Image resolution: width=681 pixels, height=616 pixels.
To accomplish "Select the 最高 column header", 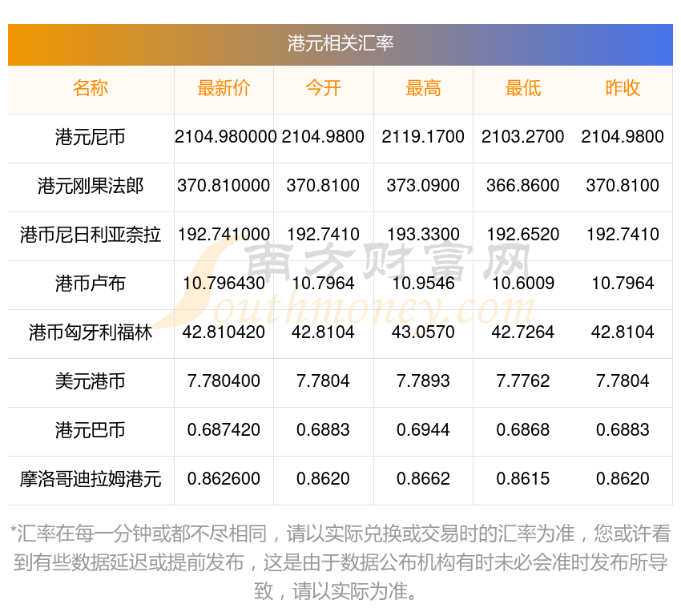I will pos(423,88).
